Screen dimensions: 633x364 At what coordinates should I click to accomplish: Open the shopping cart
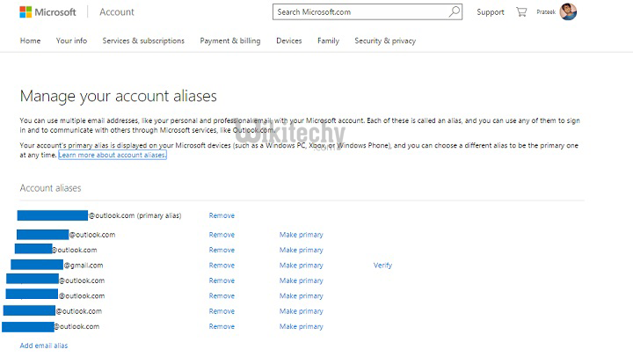pos(520,12)
